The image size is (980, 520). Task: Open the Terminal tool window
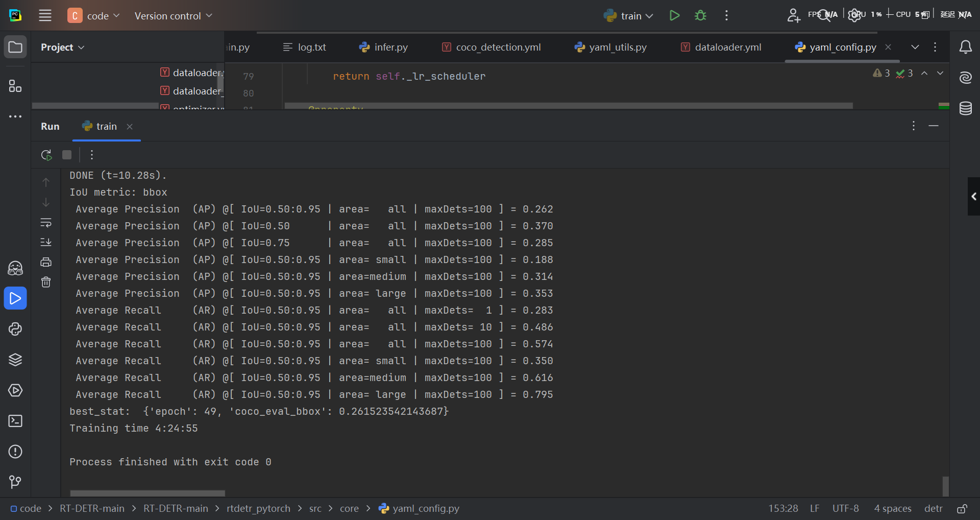(x=15, y=421)
